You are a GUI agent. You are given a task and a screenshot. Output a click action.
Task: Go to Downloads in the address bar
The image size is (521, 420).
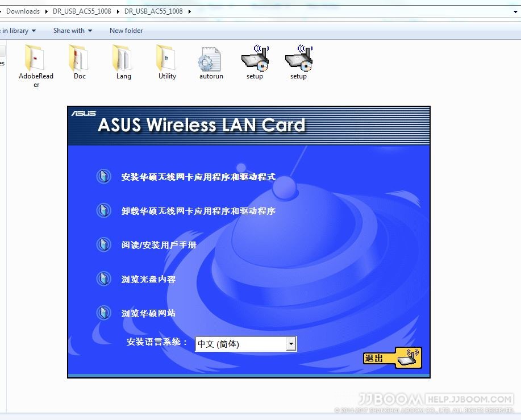[x=23, y=11]
